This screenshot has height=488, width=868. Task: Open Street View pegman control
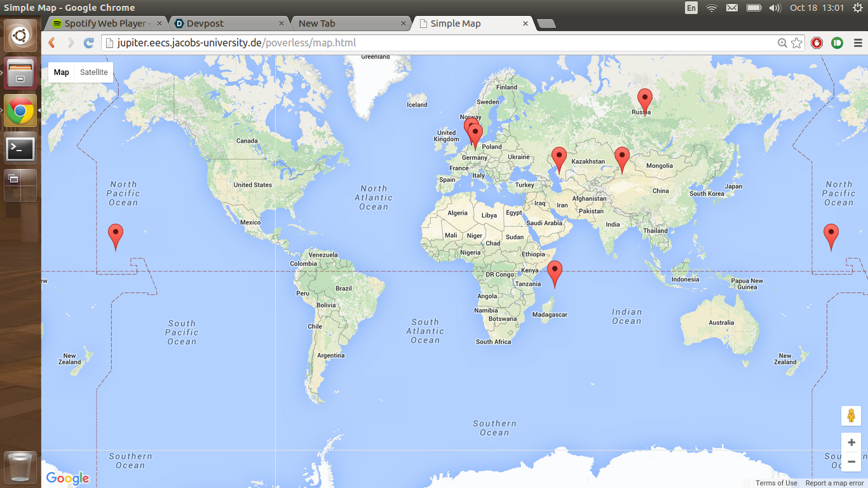tap(851, 416)
